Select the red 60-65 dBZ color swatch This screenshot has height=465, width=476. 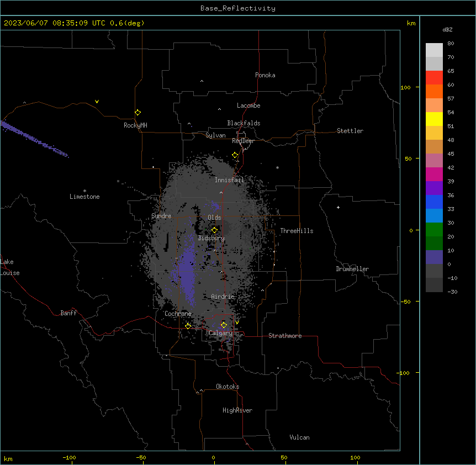[x=434, y=78]
